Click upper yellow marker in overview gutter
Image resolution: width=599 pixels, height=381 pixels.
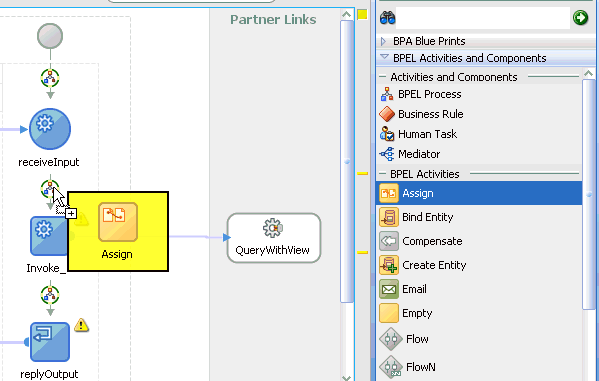coord(363,173)
